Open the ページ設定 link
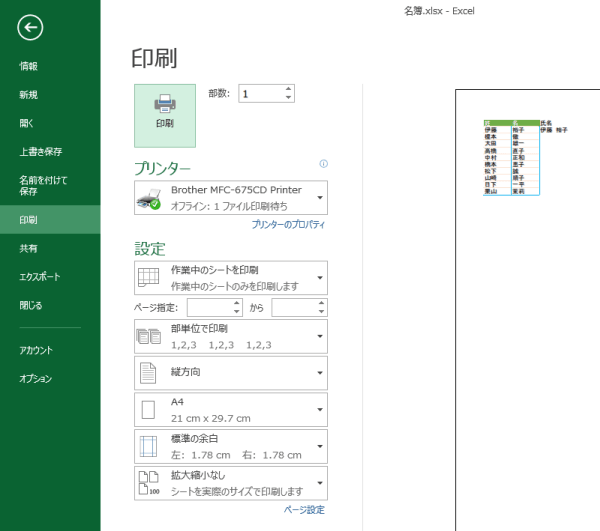The image size is (600, 531). pos(304,510)
